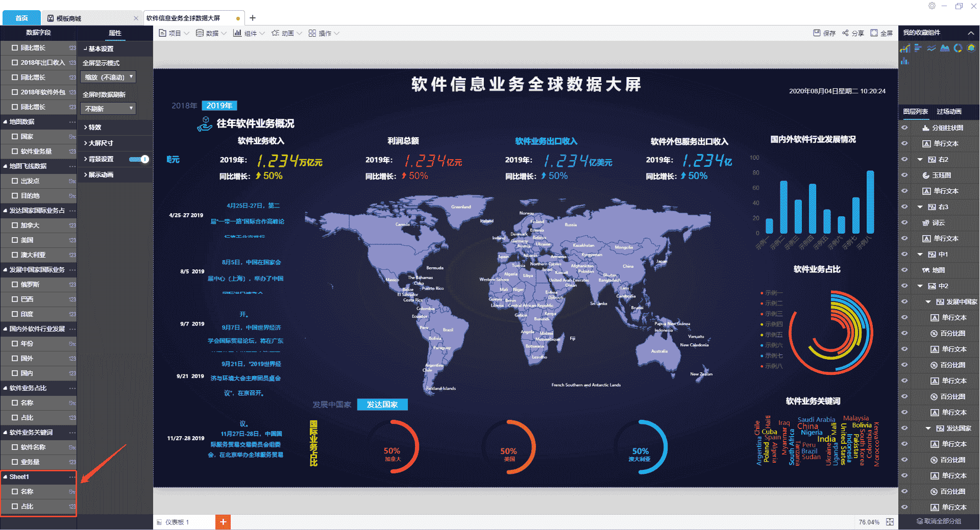Expand the 特效 section
980x530 pixels.
[115, 128]
